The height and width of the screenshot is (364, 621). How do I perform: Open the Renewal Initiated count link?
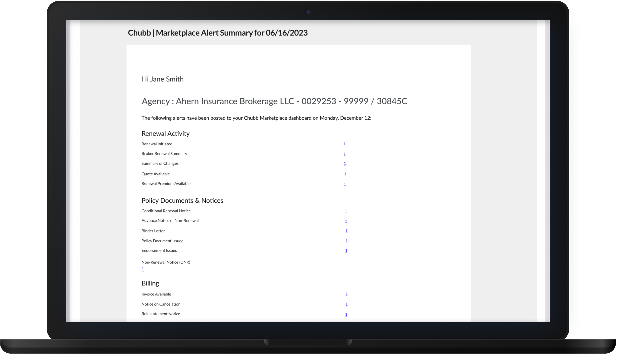[344, 144]
